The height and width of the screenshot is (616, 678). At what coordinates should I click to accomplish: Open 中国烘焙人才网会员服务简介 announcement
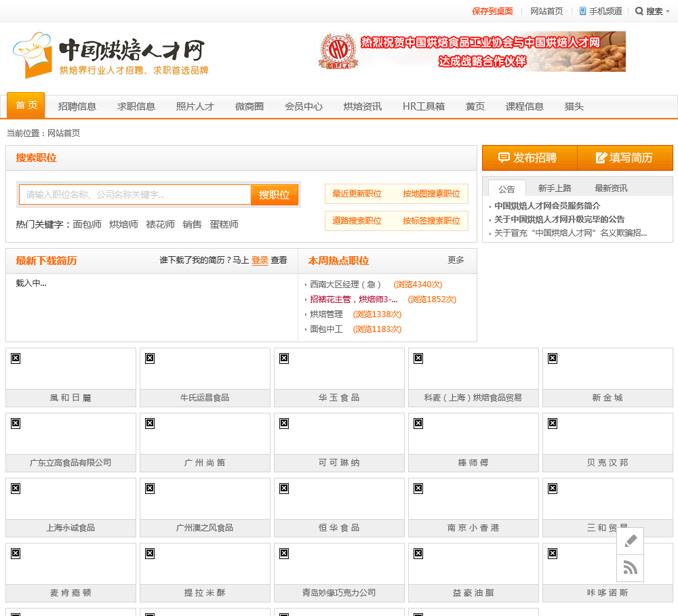pyautogui.click(x=547, y=206)
